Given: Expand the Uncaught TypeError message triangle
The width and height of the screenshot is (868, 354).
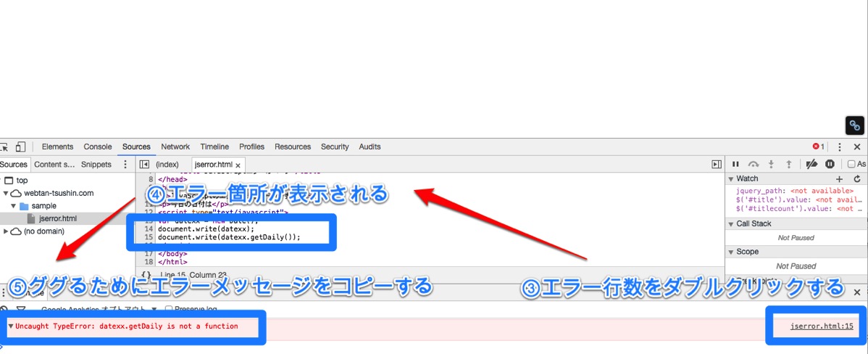Looking at the screenshot, I should tap(11, 326).
